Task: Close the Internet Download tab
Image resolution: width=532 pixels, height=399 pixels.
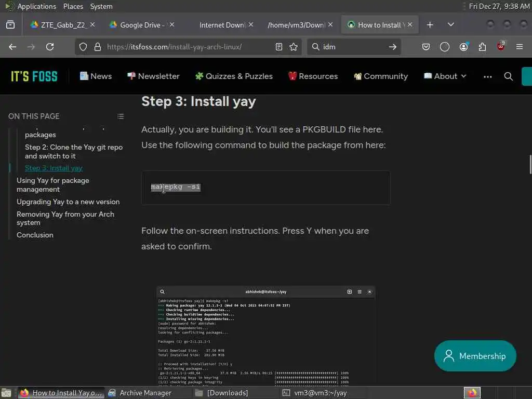Action: 251,25
